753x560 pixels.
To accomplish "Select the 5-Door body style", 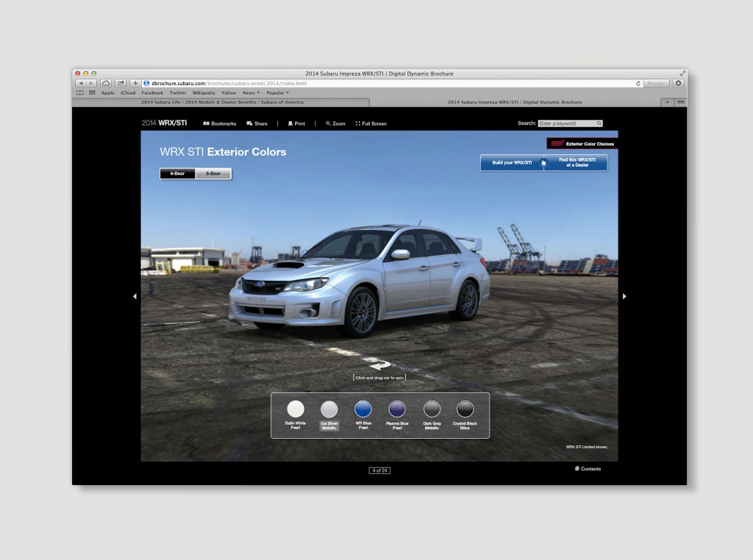I will pyautogui.click(x=213, y=173).
